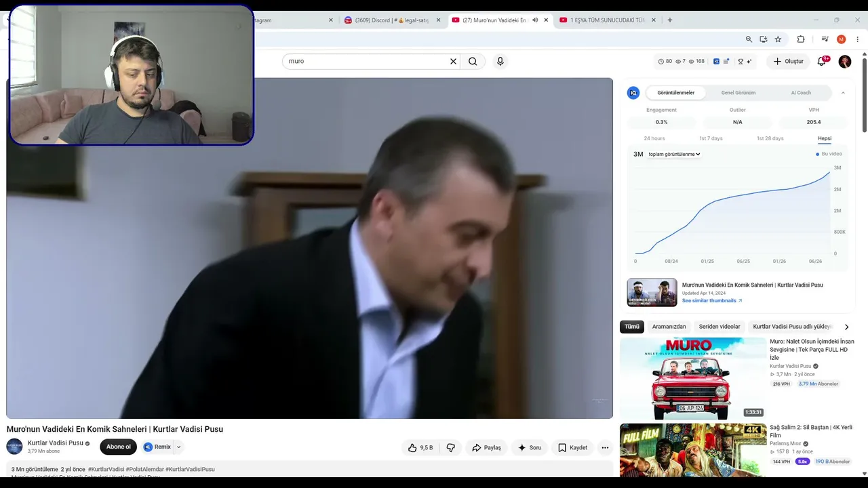Screen dimensions: 868x488
Task: Click the vidIQ logo in the side panel
Action: click(x=633, y=93)
